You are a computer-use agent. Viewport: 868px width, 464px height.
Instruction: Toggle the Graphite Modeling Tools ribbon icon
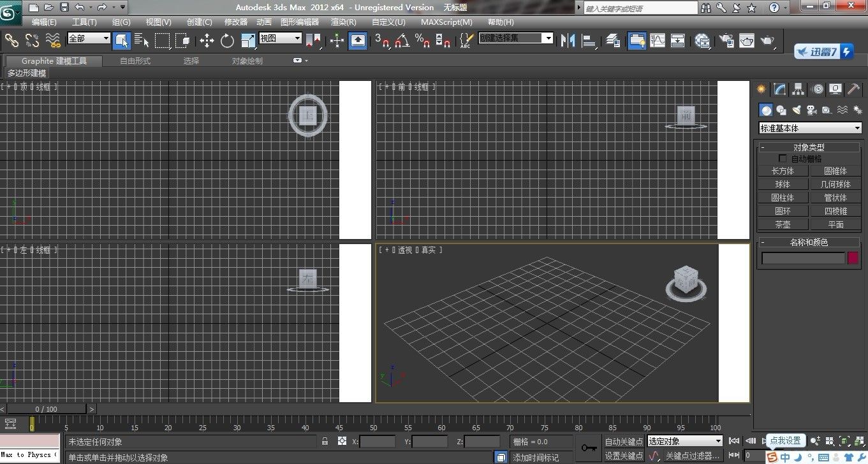[x=636, y=40]
